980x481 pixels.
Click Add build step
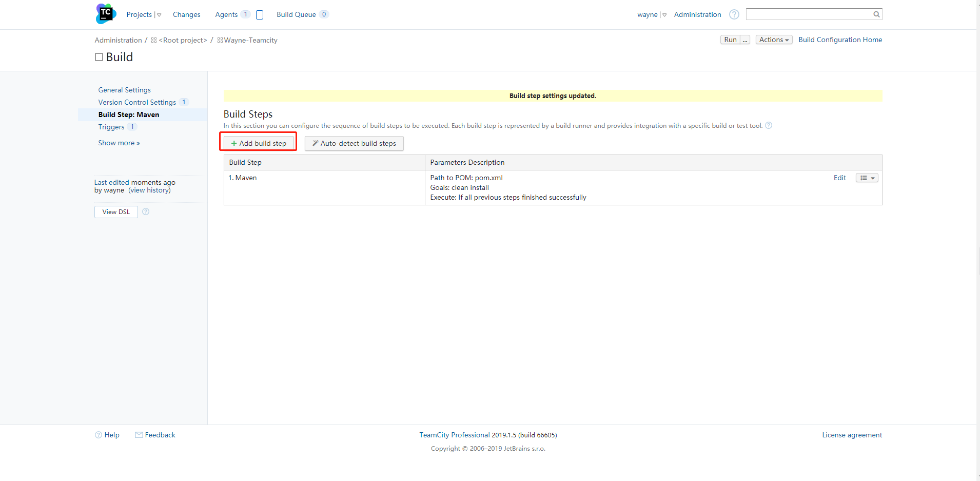(x=259, y=143)
